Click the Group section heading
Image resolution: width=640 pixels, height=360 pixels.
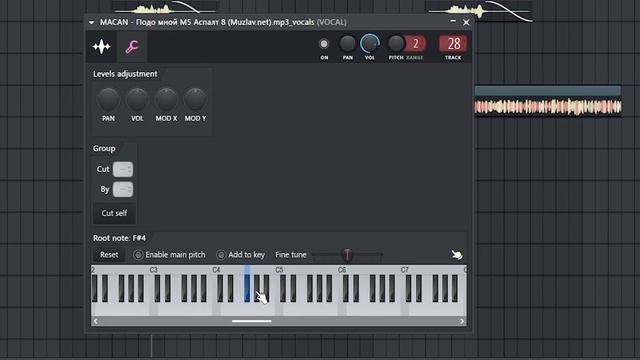point(104,149)
